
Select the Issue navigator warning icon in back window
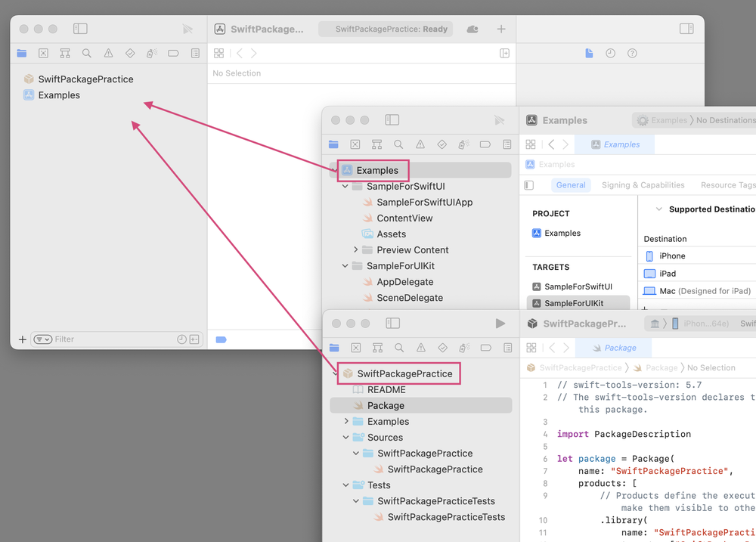[x=109, y=54]
